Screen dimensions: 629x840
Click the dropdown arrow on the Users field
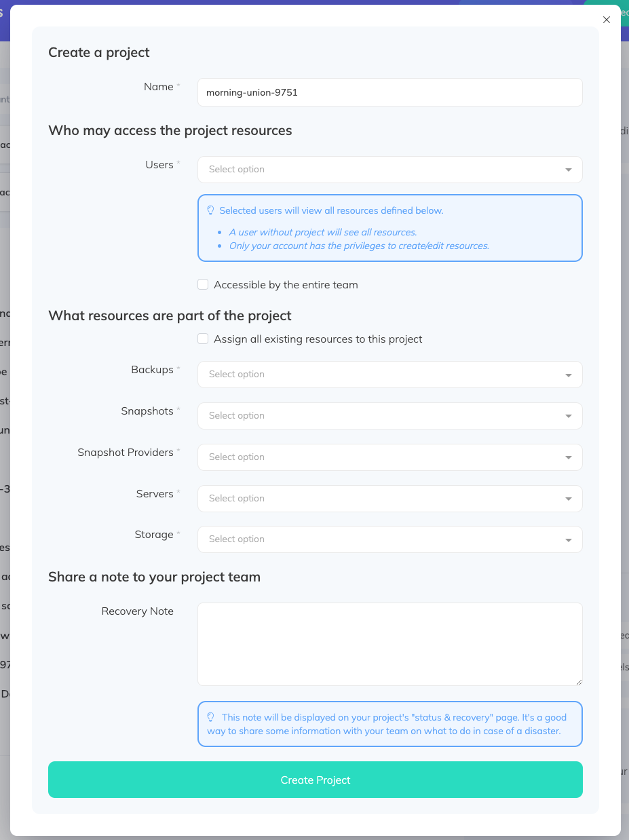coord(569,170)
